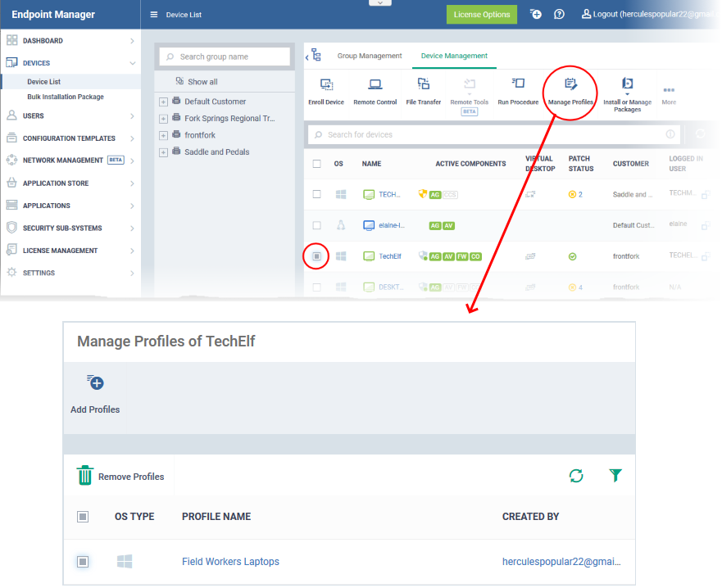Open herculespopular22 creator link
Image resolution: width=722 pixels, height=588 pixels.
(561, 562)
